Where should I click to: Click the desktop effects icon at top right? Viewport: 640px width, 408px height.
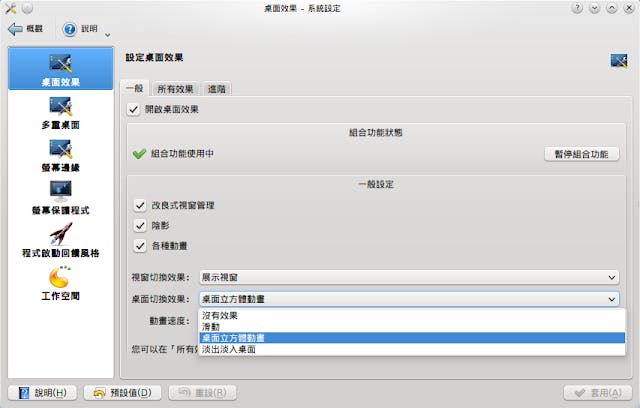[619, 61]
